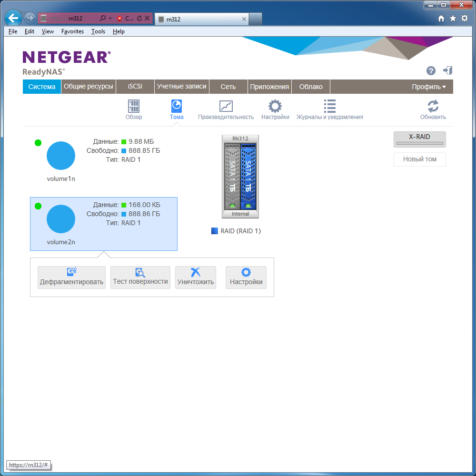Open the Производительность performance chart icon

(x=226, y=106)
